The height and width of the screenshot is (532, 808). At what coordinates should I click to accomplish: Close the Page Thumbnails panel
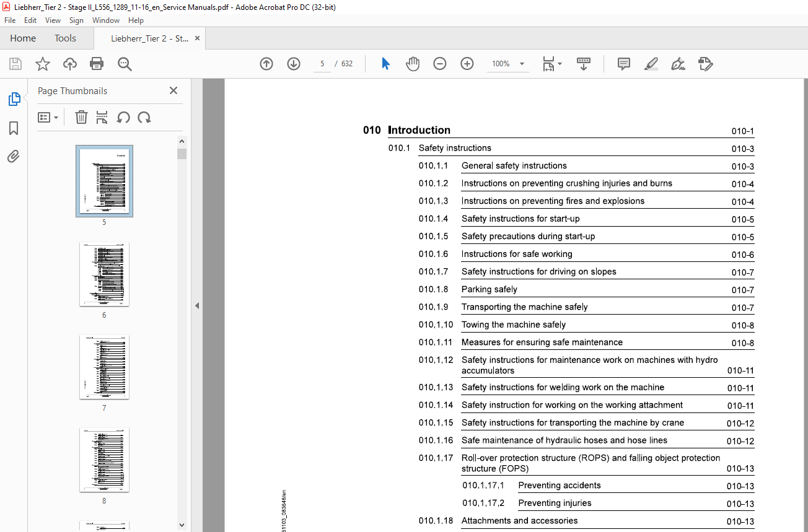[173, 90]
